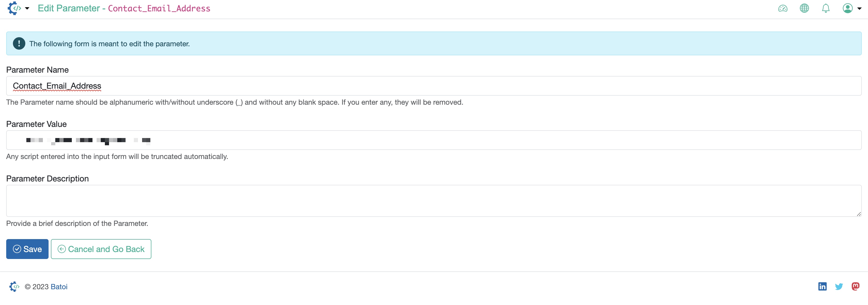This screenshot has width=868, height=305.
Task: Click the info exclamation icon in the alert
Action: (x=19, y=43)
